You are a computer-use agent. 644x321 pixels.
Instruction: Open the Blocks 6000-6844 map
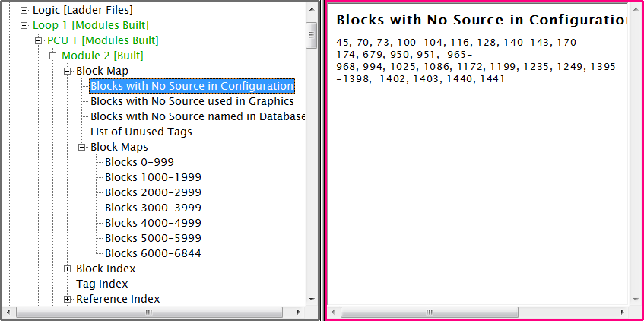click(153, 253)
